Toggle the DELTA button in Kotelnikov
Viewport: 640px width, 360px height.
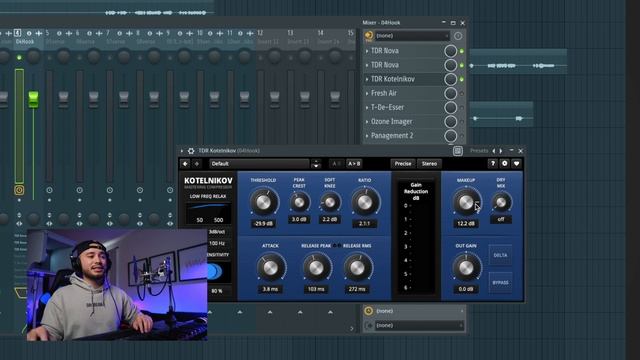tap(500, 255)
